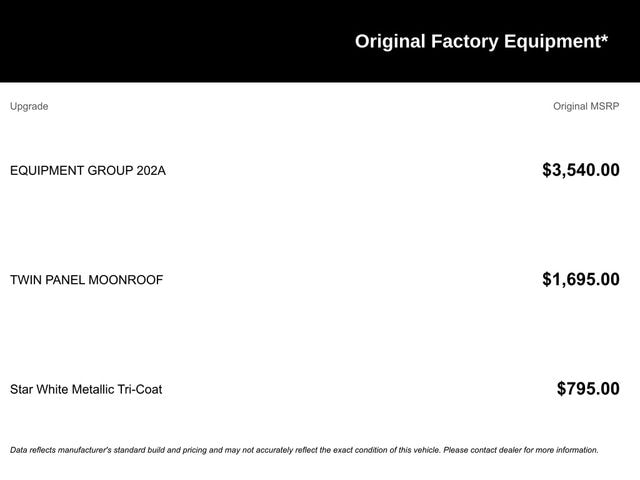Select the TWIN PANEL MOONROOF upgrade
Screen dimensions: 640x480
tap(86, 280)
